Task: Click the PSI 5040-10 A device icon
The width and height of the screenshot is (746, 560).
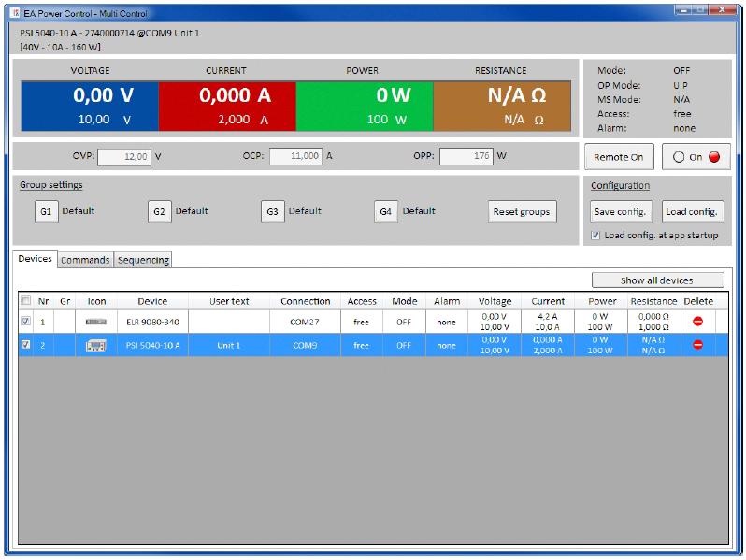Action: tap(96, 345)
